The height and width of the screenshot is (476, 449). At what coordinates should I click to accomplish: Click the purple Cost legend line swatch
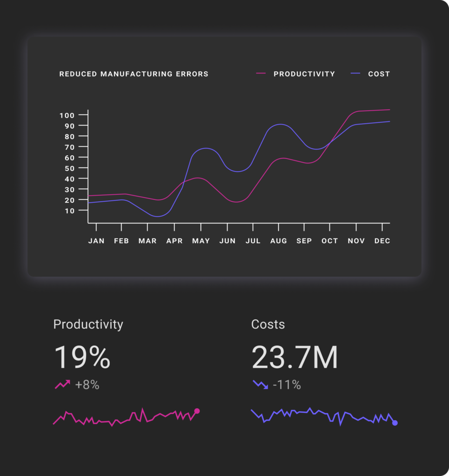pyautogui.click(x=355, y=74)
